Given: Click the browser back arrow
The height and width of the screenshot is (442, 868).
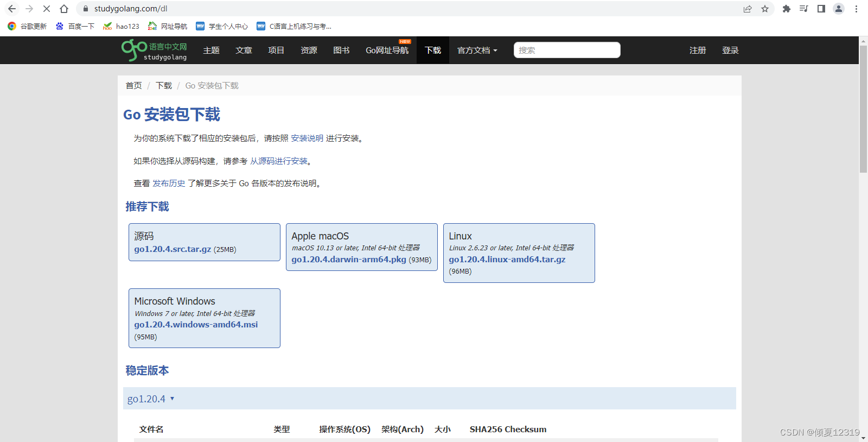Looking at the screenshot, I should point(12,9).
